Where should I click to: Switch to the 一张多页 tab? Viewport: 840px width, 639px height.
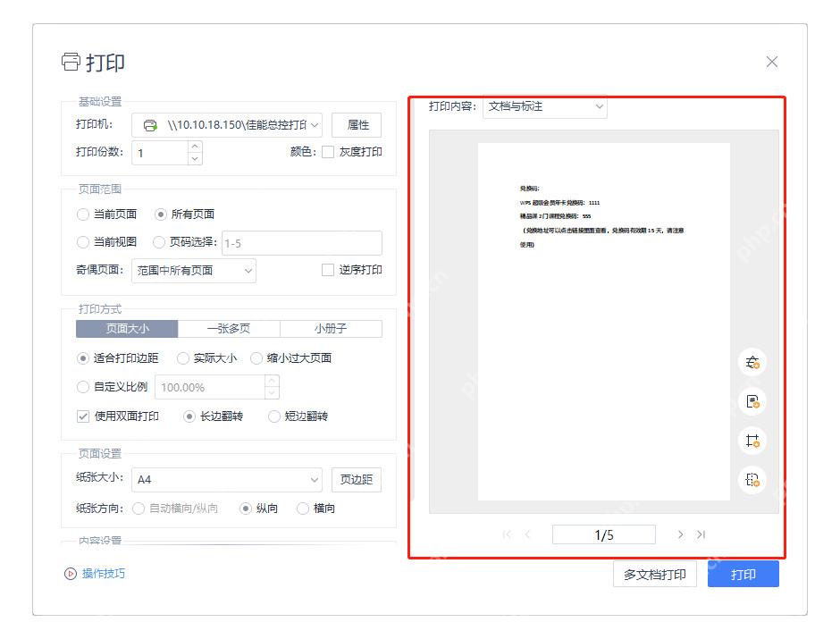tap(229, 329)
